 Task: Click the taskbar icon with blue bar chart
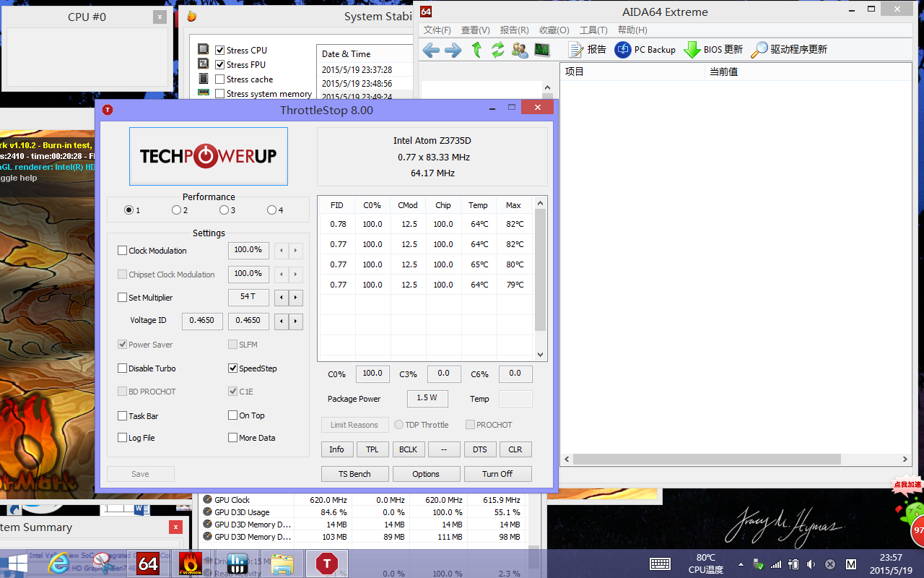[237, 564]
